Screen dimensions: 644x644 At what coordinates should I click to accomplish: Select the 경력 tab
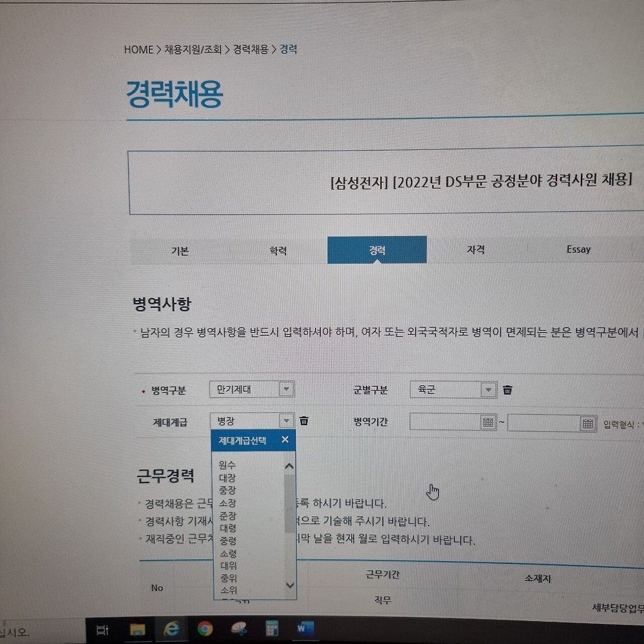click(x=377, y=250)
